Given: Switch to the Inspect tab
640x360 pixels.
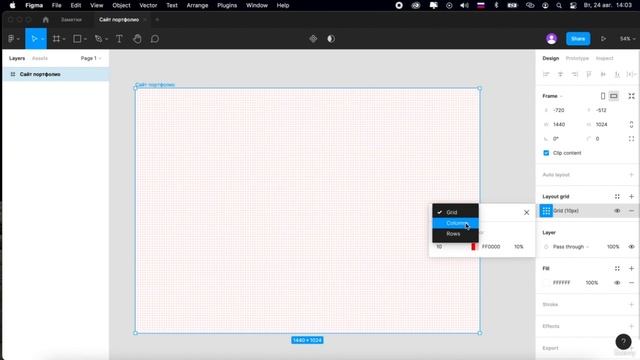Looking at the screenshot, I should click(604, 58).
